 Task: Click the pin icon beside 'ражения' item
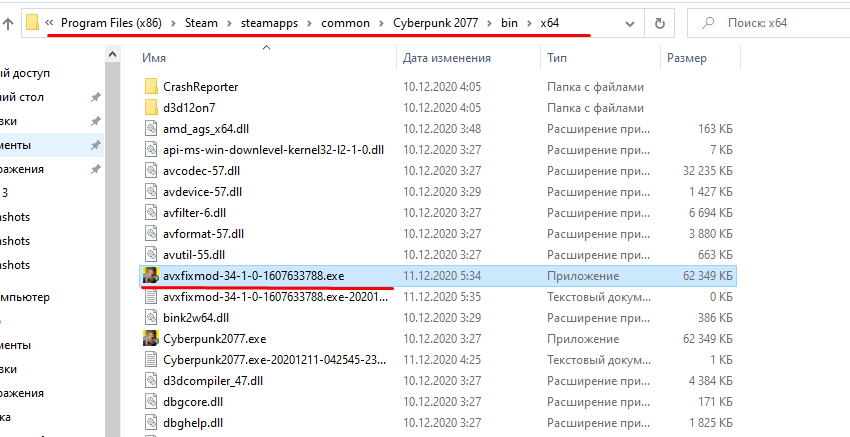point(95,169)
